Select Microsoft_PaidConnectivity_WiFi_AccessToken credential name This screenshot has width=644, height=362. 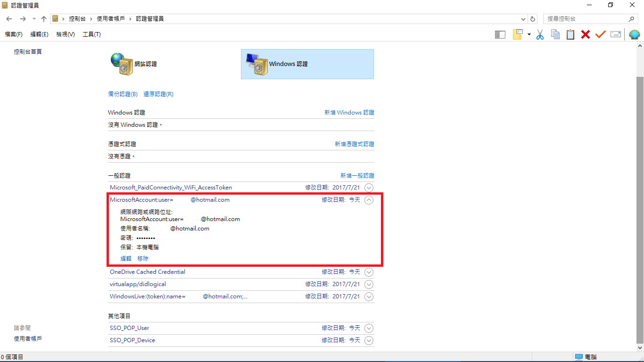point(171,188)
